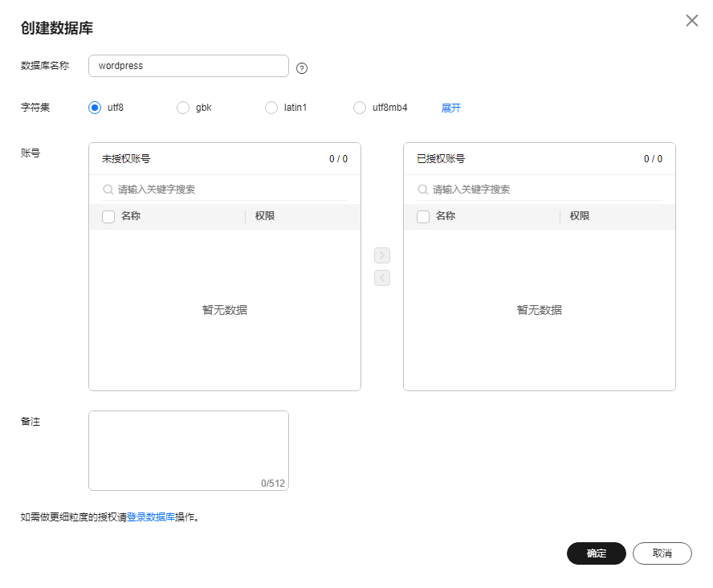Check select-all box in unauthorized accounts
The width and height of the screenshot is (713, 588).
(x=108, y=216)
